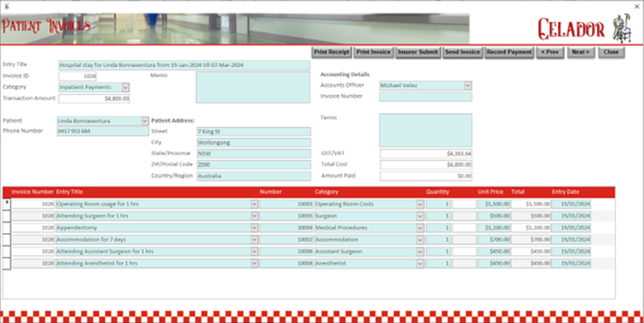This screenshot has height=323, width=644.
Task: Click inside the Memo text box
Action: tap(253, 87)
